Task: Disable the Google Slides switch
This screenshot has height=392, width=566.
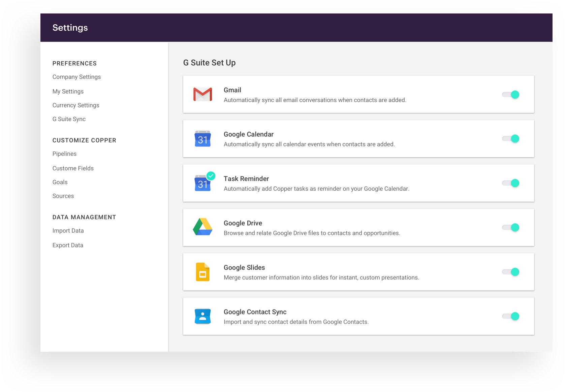Action: [511, 272]
